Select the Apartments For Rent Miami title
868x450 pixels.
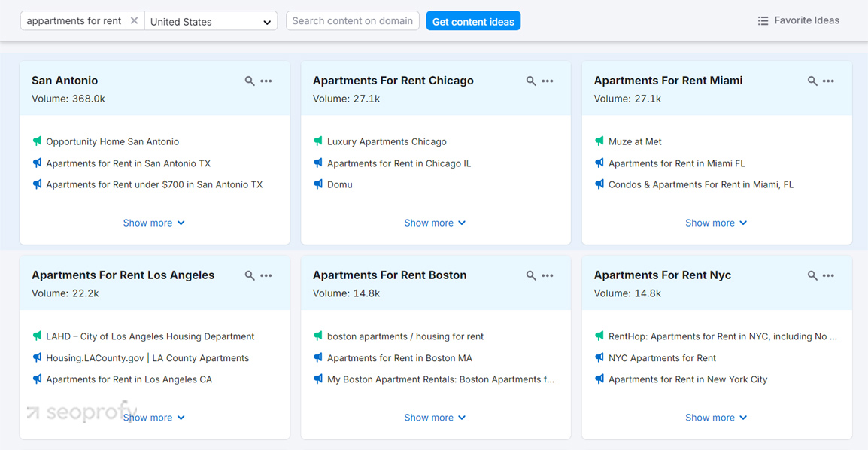tap(668, 81)
